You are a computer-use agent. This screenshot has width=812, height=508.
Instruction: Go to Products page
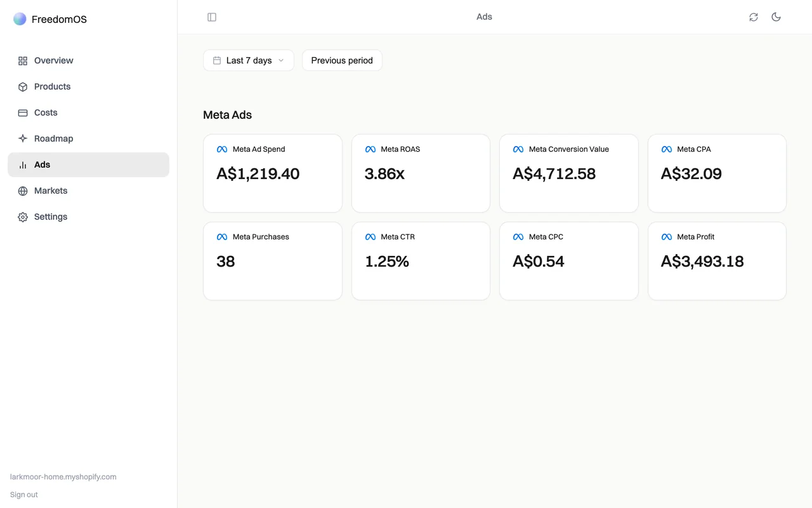point(88,87)
